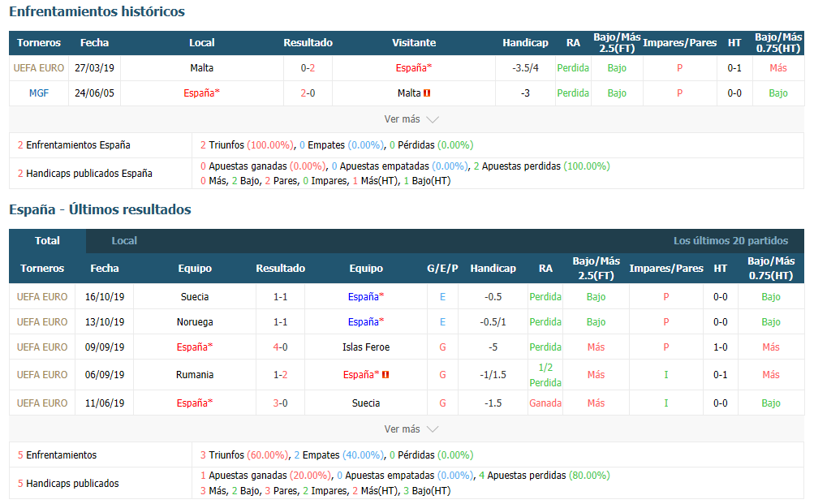This screenshot has width=814, height=504.
Task: Click date 09/09/19
Action: 105,347
